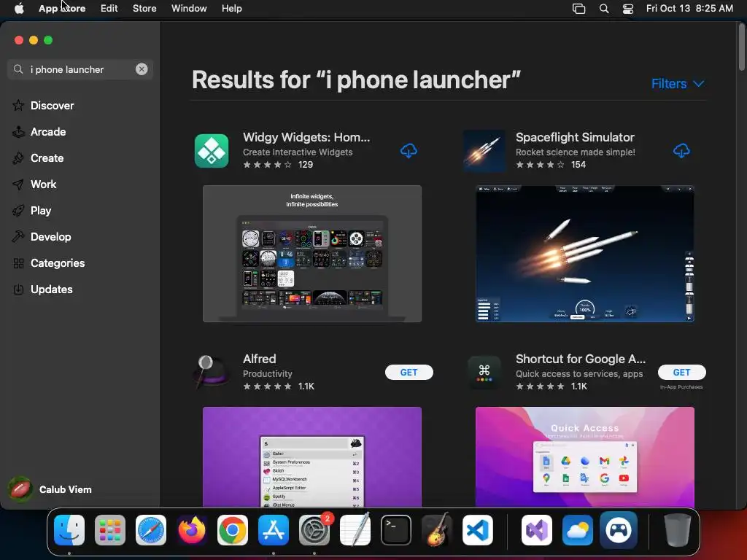Click the Widgy Widgets app icon
The height and width of the screenshot is (560, 747).
pyautogui.click(x=212, y=151)
